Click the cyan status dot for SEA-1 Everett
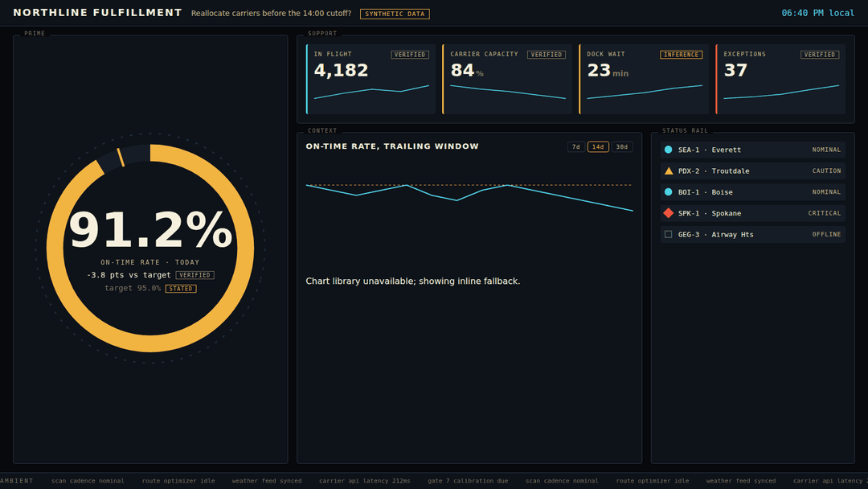868x489 pixels. pyautogui.click(x=668, y=150)
